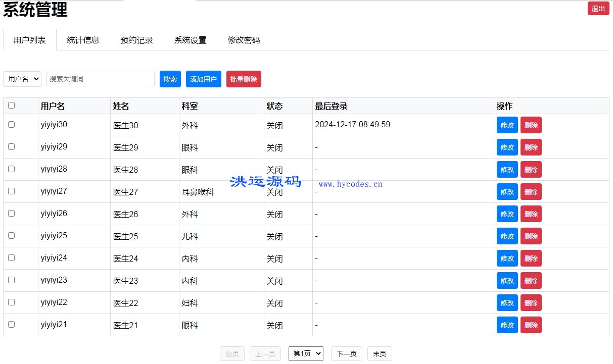This screenshot has height=364, width=613.
Task: Click the 添加用户 button
Action: (x=204, y=79)
